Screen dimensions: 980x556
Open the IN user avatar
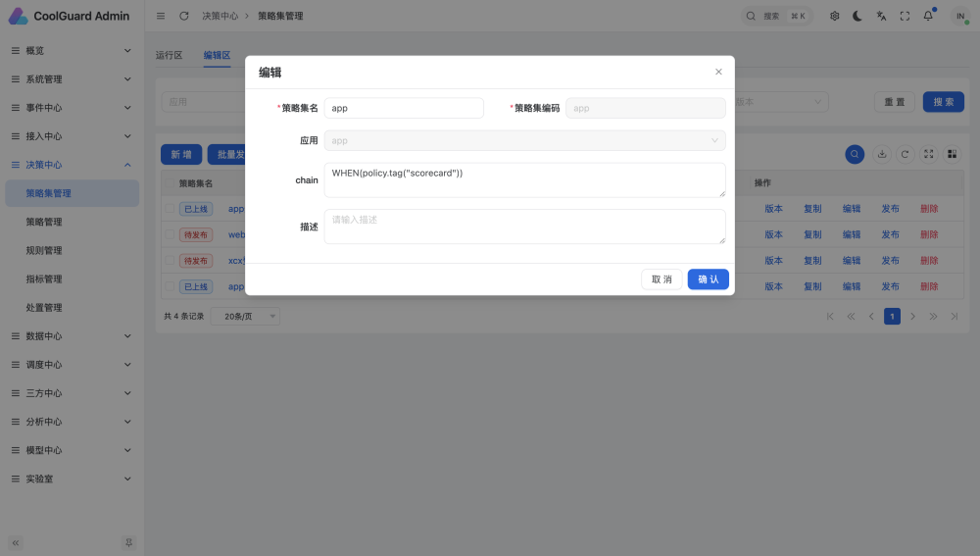[960, 16]
